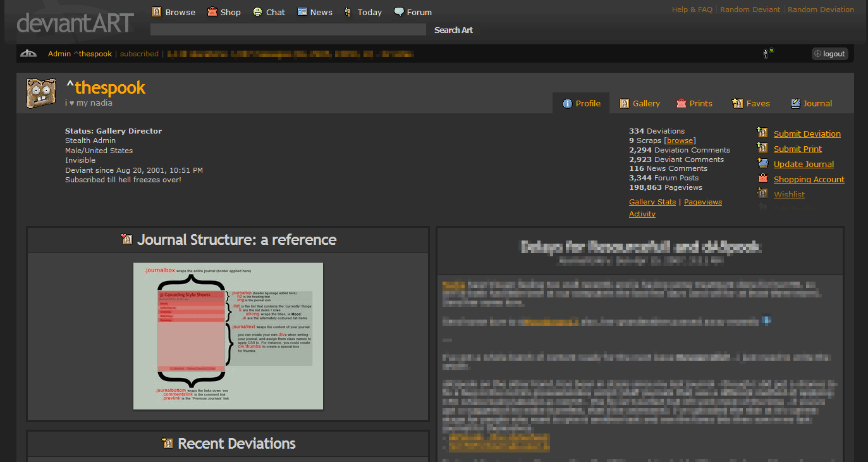
Task: Open the Journal Structure reference thumbnail
Action: [x=228, y=336]
